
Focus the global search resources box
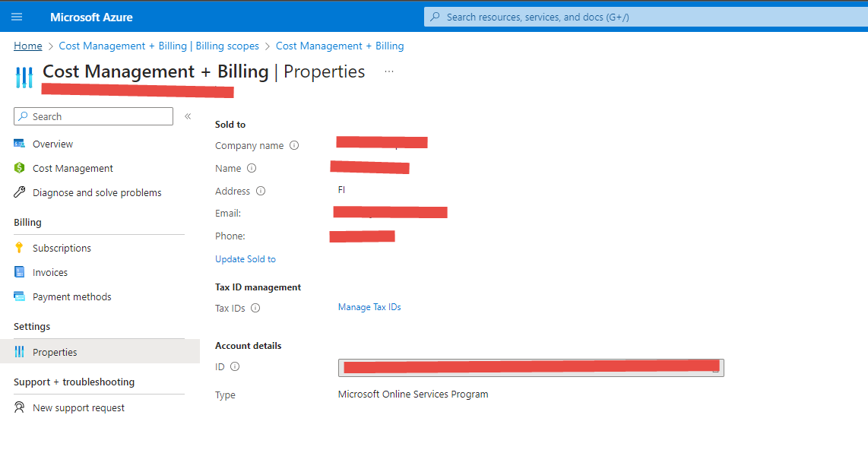645,17
